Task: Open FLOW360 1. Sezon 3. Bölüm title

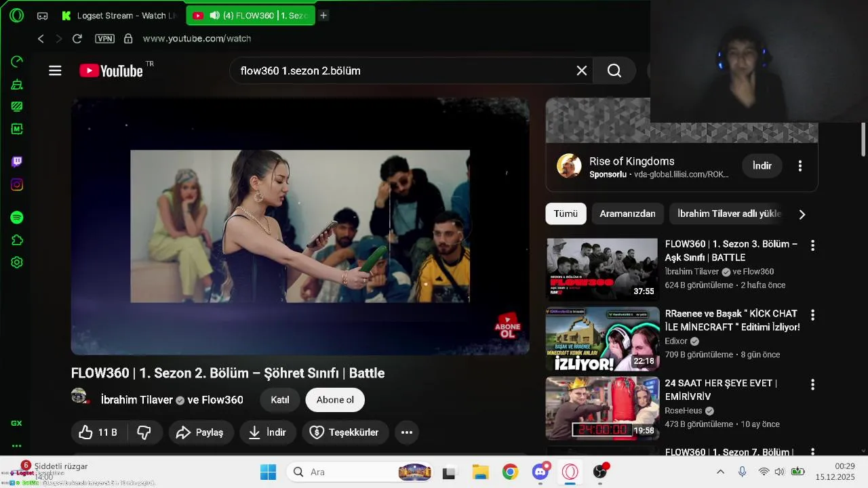Action: (x=731, y=251)
